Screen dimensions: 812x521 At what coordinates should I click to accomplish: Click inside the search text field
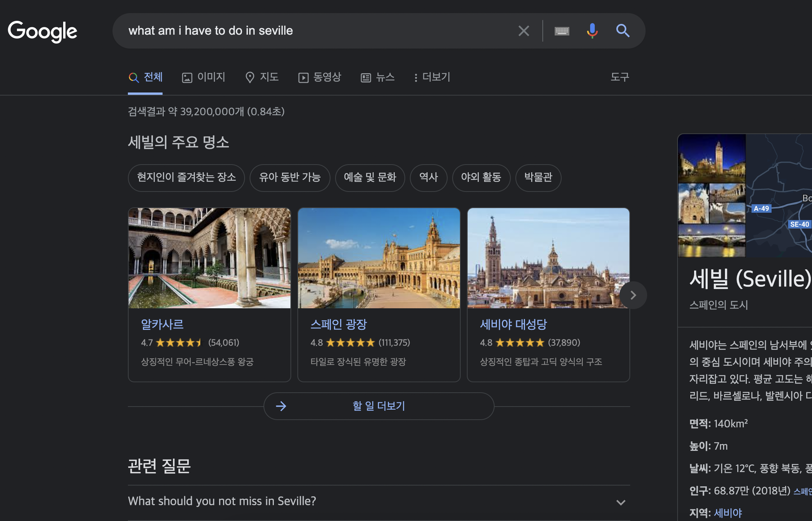tap(320, 31)
